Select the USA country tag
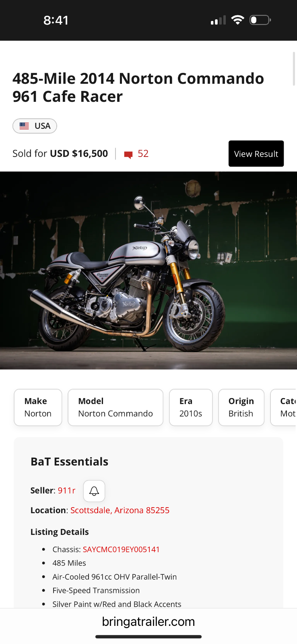The width and height of the screenshot is (297, 644). tap(35, 126)
